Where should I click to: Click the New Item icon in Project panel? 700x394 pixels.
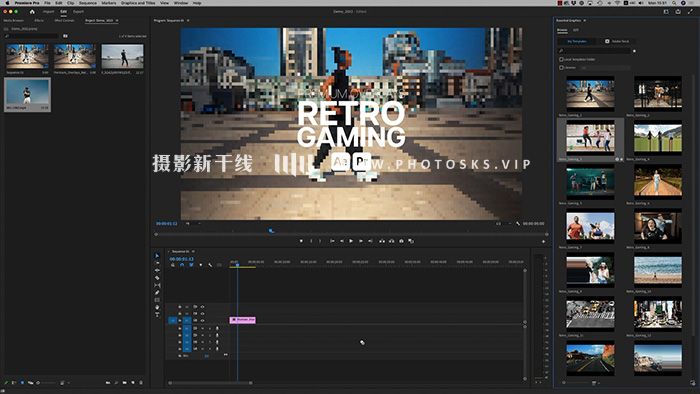click(x=133, y=382)
